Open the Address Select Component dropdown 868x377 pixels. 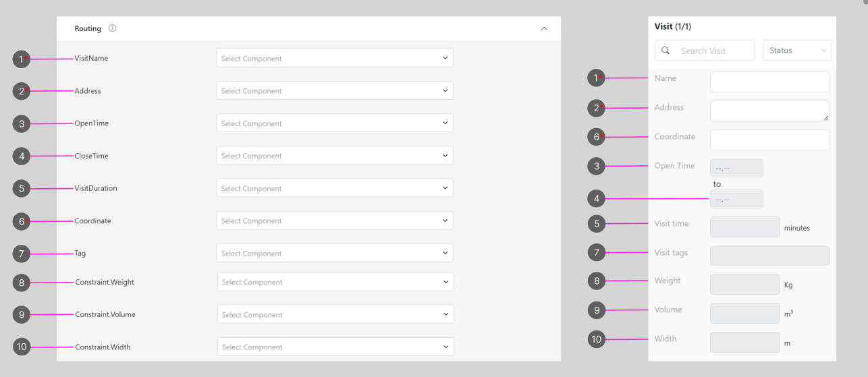(x=335, y=90)
